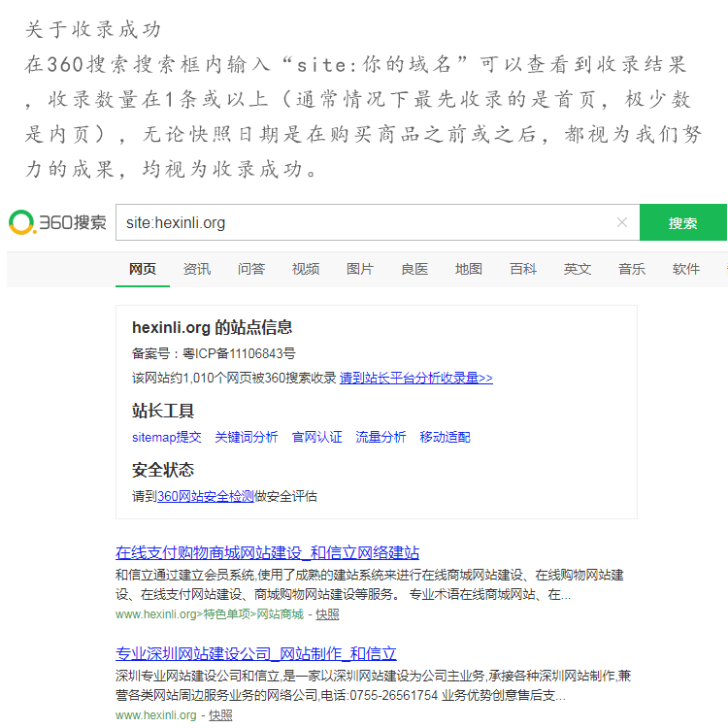Open the 软件 tab
This screenshot has width=728, height=728.
coord(685,269)
